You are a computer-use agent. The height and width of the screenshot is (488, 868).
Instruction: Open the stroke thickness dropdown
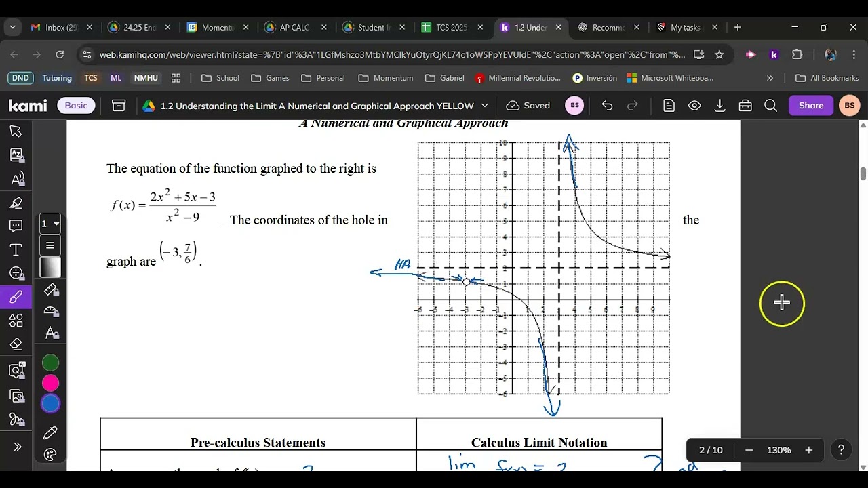(50, 224)
